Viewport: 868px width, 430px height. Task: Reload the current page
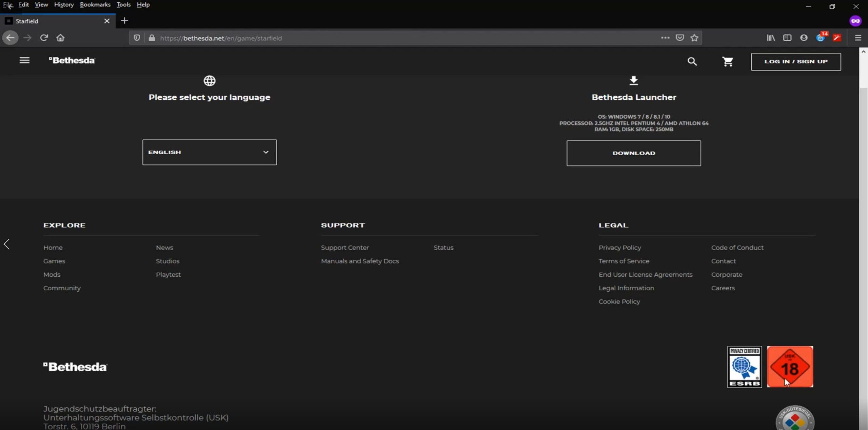(44, 38)
